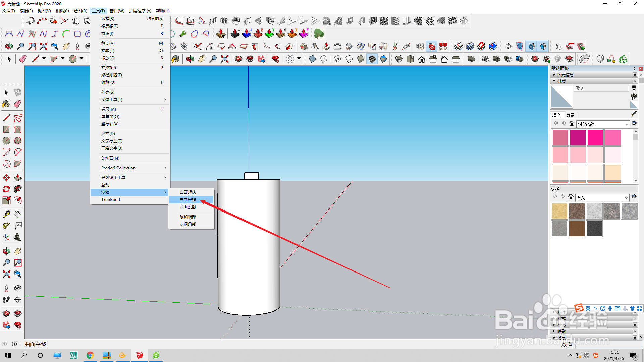Expand the 图元信息 panel
The height and width of the screenshot is (362, 644).
click(x=554, y=75)
